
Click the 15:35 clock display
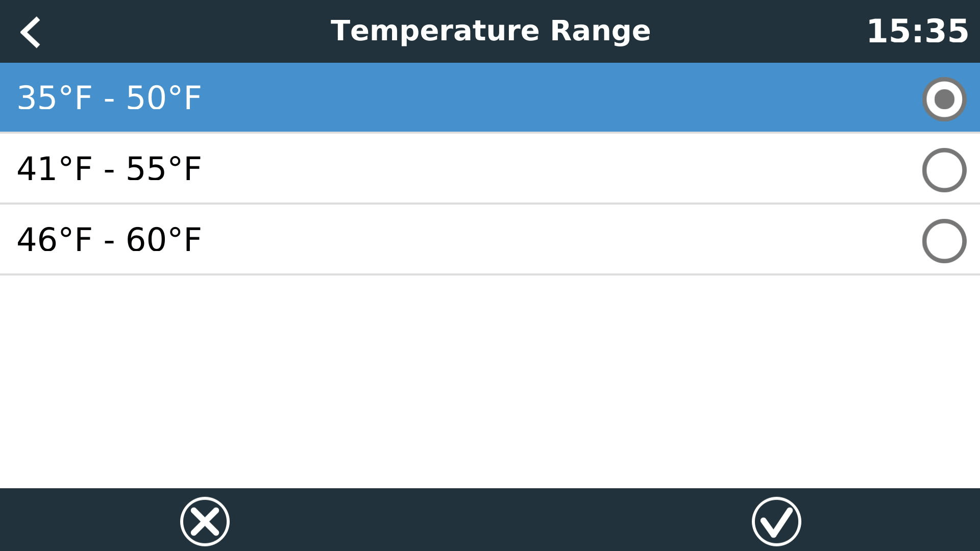917,32
